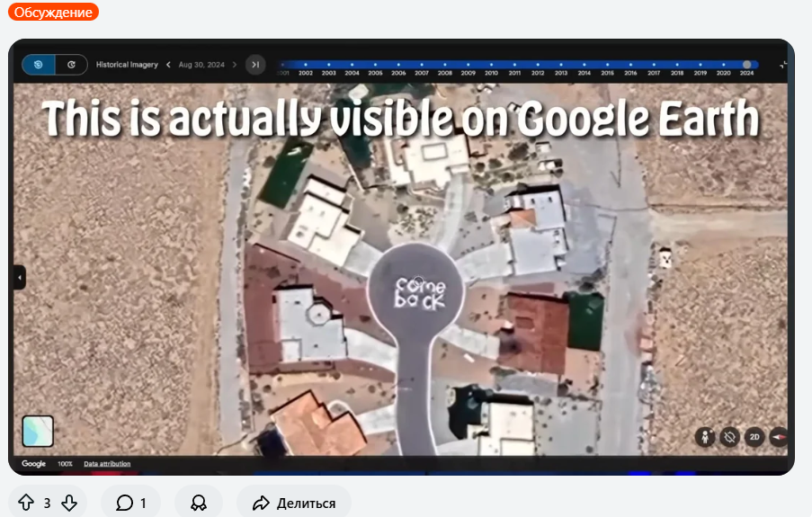Click the vote count 3
This screenshot has height=517, width=812.
(x=47, y=503)
